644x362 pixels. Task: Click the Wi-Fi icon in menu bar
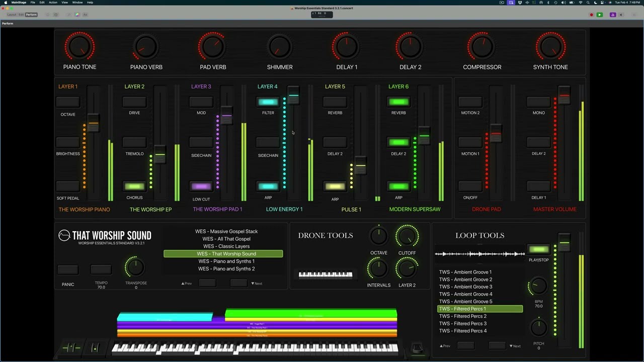click(x=581, y=3)
